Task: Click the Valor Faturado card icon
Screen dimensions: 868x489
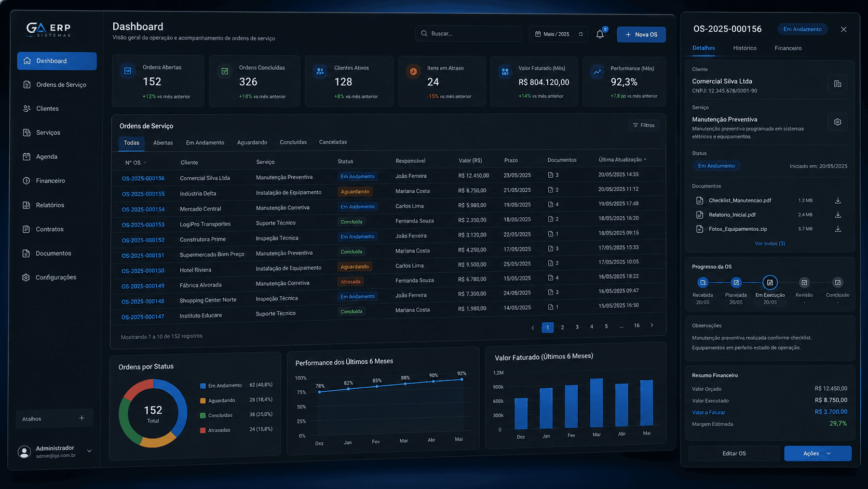Action: tap(505, 72)
